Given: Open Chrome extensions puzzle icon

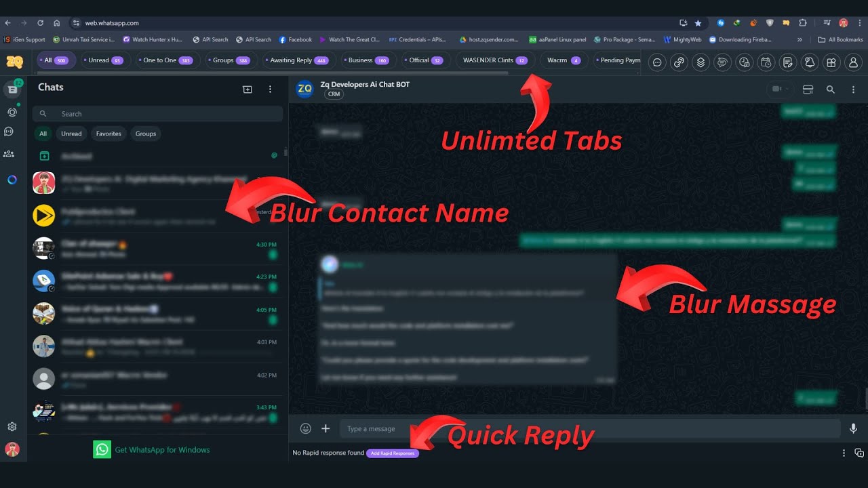Looking at the screenshot, I should click(x=803, y=22).
